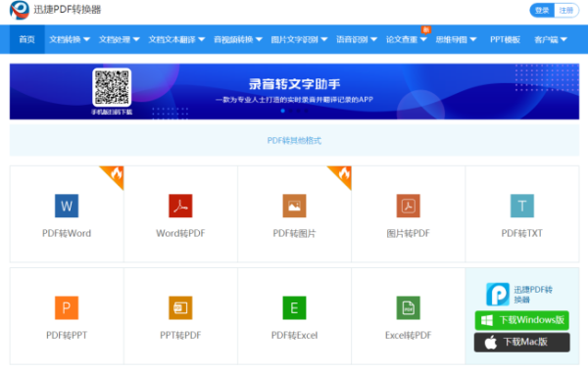The width and height of the screenshot is (588, 372).
Task: Click the Apple logo on the Mac download button
Action: pos(491,342)
